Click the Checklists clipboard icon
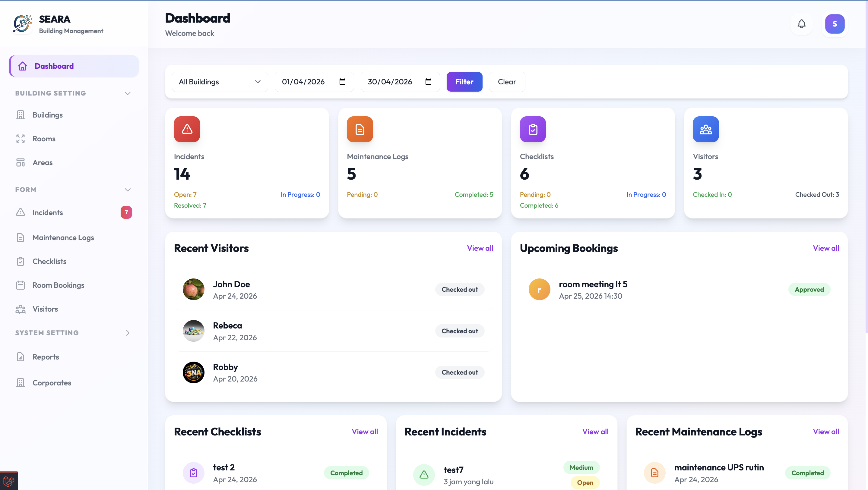The image size is (868, 490). click(x=20, y=261)
